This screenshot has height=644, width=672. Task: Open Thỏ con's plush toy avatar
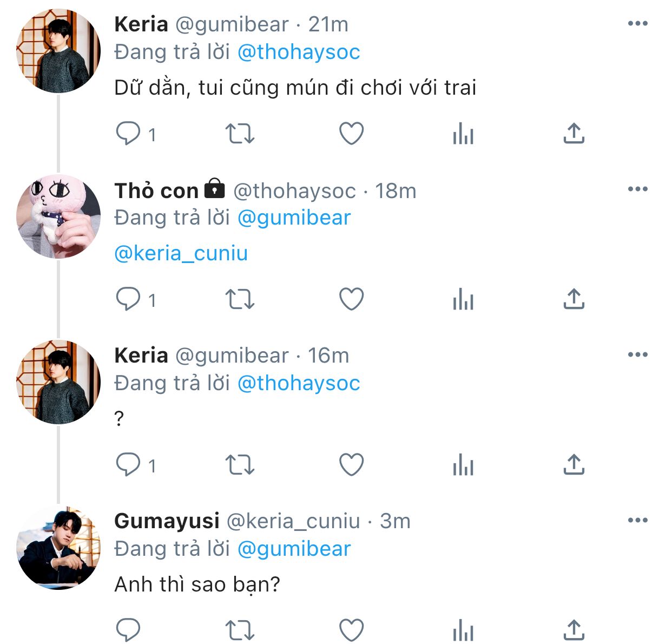pos(58,216)
